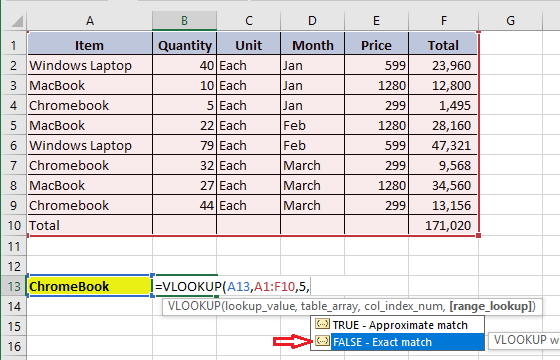Click quantity value 44

[x=184, y=205]
